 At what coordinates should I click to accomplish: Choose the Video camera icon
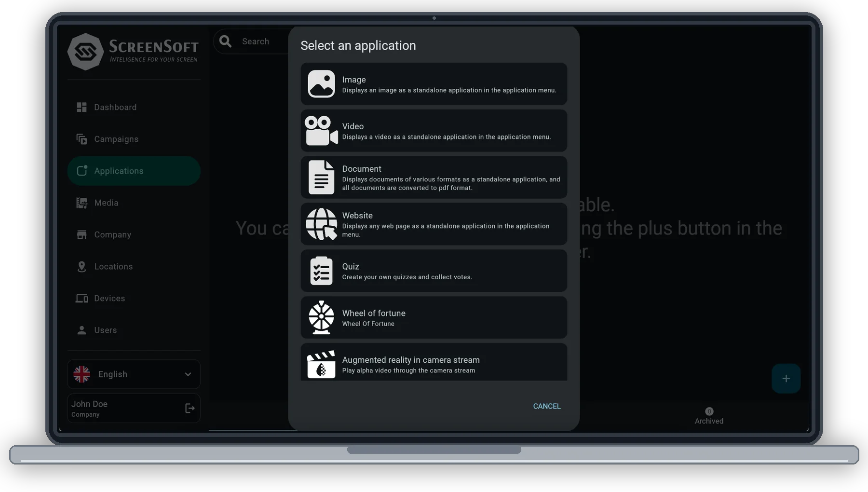pos(321,131)
